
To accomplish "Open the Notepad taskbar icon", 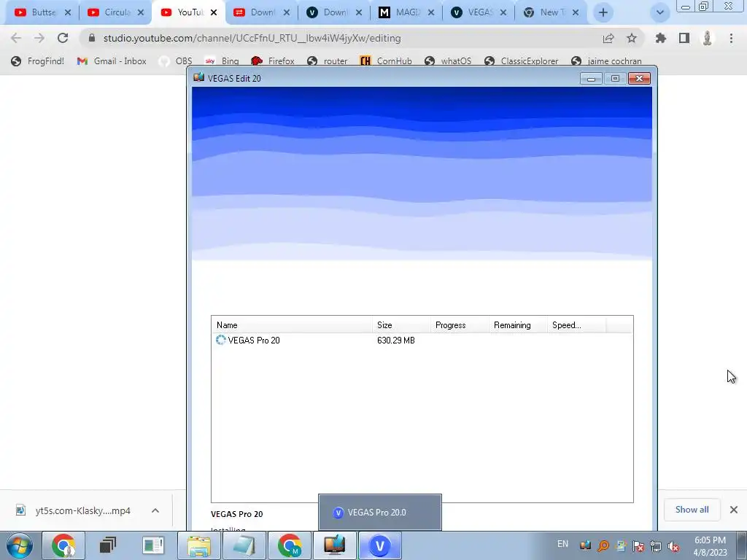I will [244, 545].
